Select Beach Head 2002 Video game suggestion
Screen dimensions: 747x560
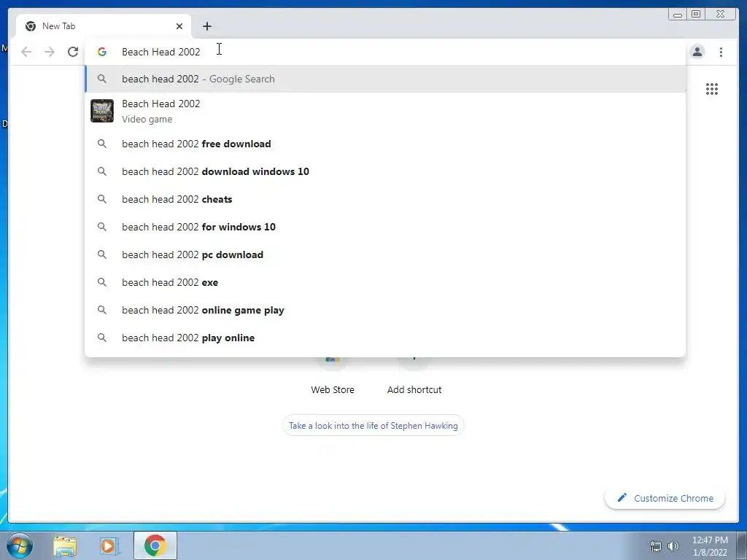click(385, 111)
